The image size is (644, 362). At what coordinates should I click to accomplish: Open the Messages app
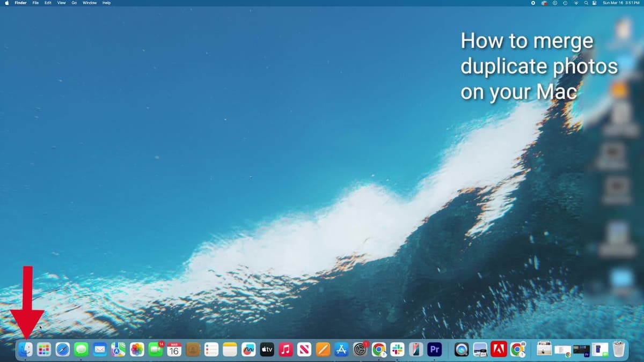tap(80, 349)
